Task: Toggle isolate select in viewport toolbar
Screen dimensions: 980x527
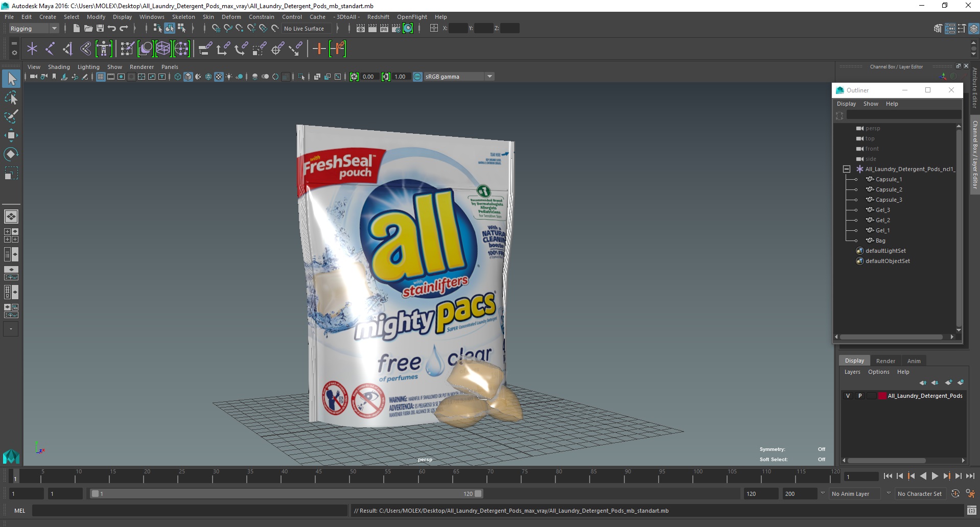Action: [301, 77]
